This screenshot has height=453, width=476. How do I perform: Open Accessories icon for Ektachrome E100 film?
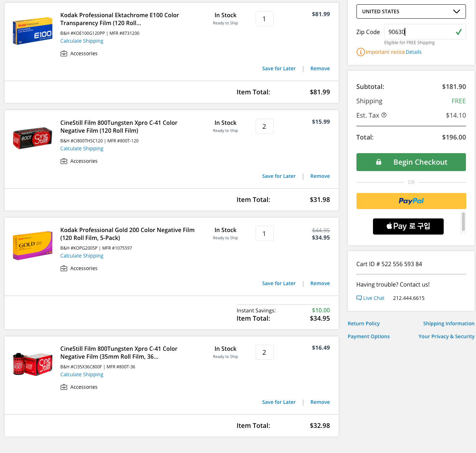[64, 53]
